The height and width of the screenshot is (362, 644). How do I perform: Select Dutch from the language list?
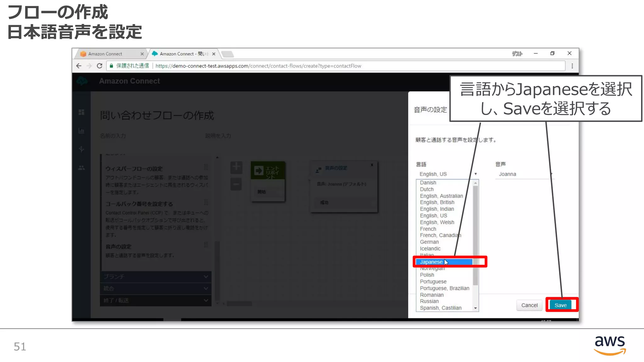point(444,189)
